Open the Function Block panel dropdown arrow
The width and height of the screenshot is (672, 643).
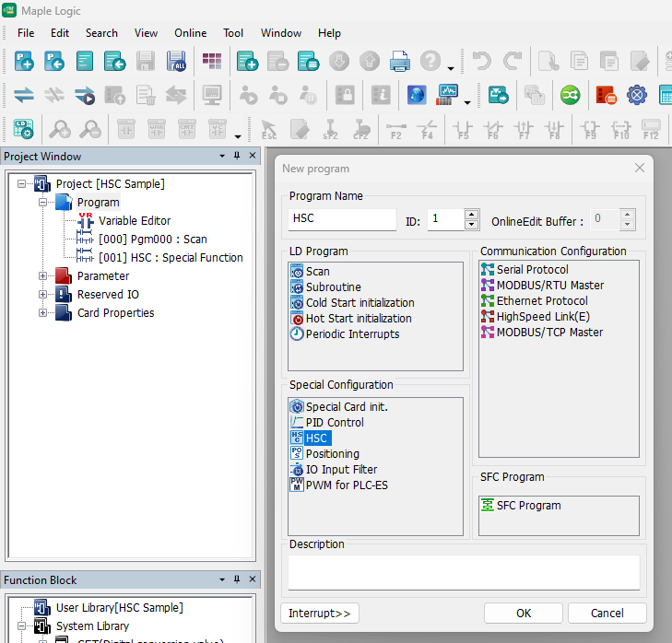tap(222, 579)
